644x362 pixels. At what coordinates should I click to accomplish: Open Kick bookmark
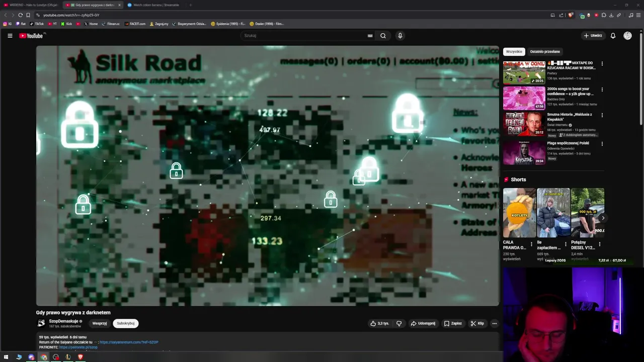pyautogui.click(x=66, y=24)
